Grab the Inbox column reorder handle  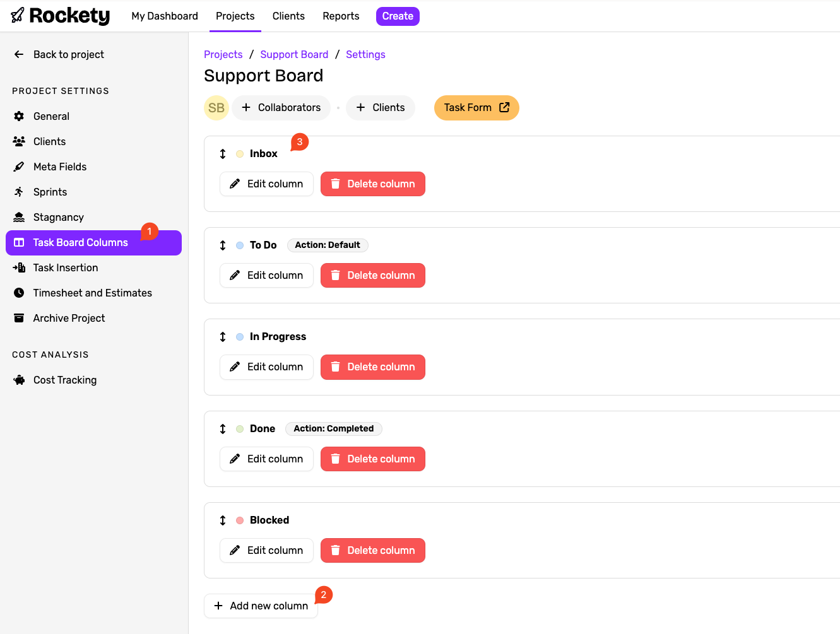[223, 154]
